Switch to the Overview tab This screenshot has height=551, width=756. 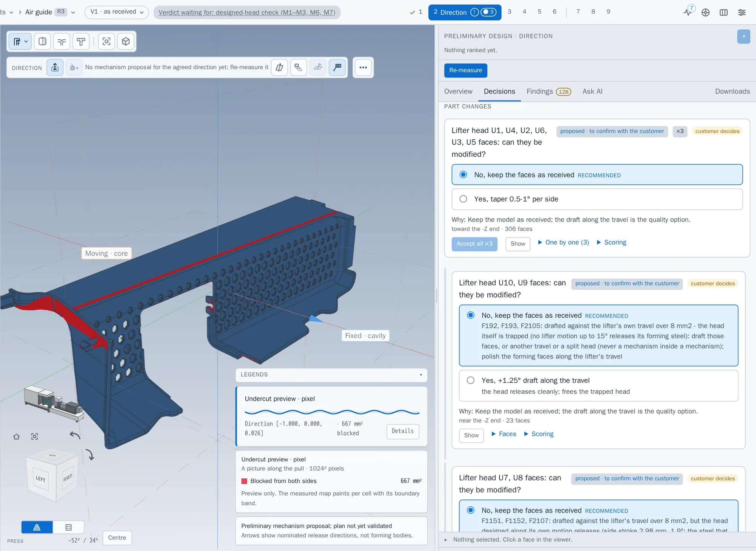click(458, 92)
